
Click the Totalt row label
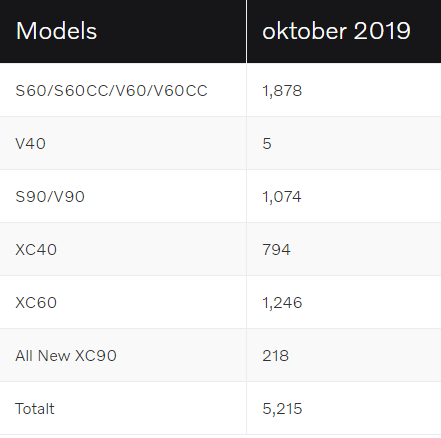coord(35,409)
